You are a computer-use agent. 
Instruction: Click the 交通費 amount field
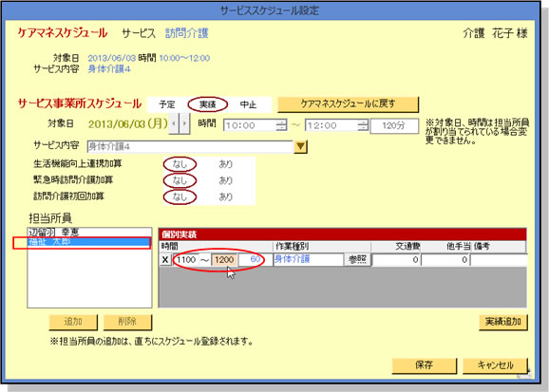pos(396,260)
